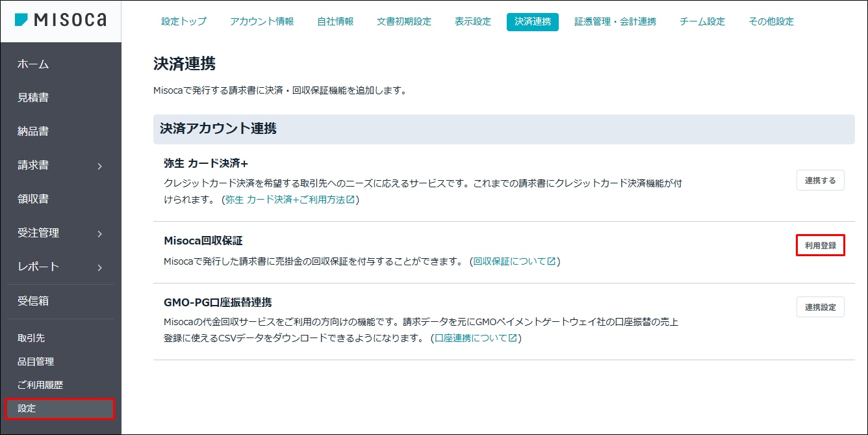Open 納品書 from the sidebar

tap(33, 131)
